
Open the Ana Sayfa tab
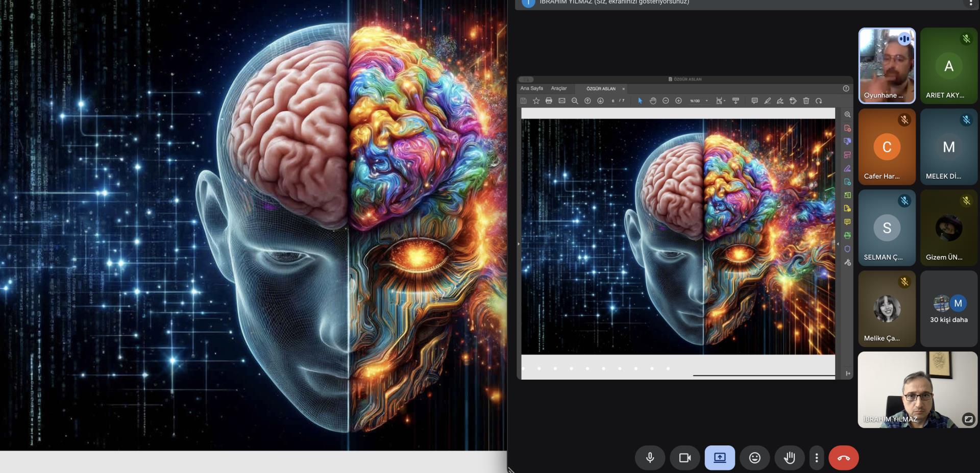[x=531, y=88]
